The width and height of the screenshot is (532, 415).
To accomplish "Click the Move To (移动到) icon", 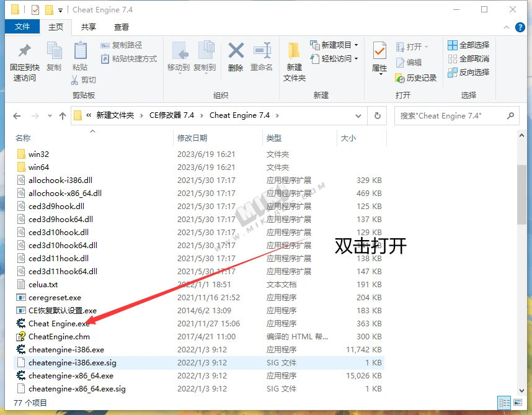I will pyautogui.click(x=180, y=51).
